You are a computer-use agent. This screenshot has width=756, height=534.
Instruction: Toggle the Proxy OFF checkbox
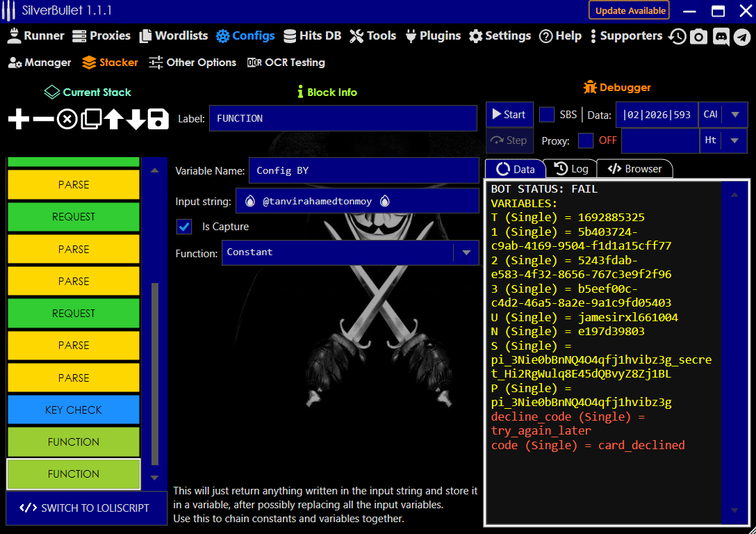click(585, 140)
